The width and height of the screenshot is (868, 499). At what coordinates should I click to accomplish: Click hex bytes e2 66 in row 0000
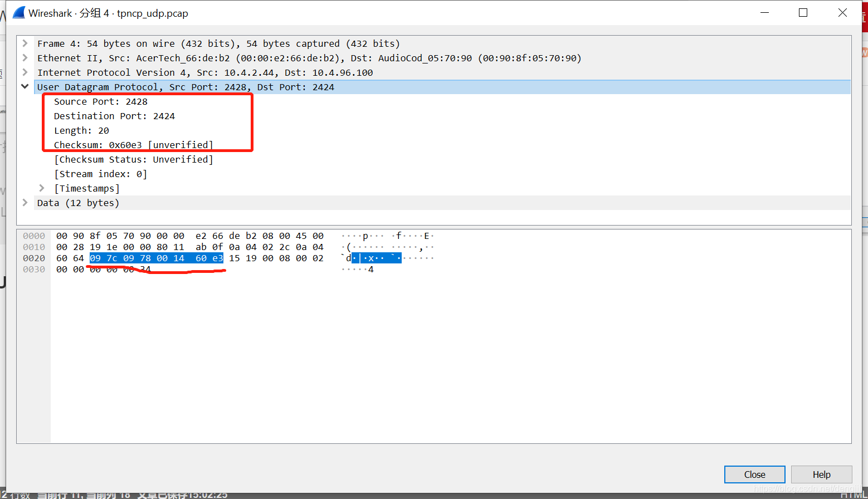209,236
